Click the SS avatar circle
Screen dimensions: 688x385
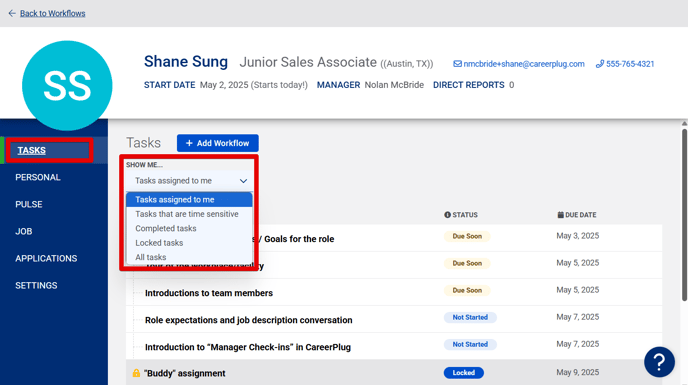tap(67, 86)
